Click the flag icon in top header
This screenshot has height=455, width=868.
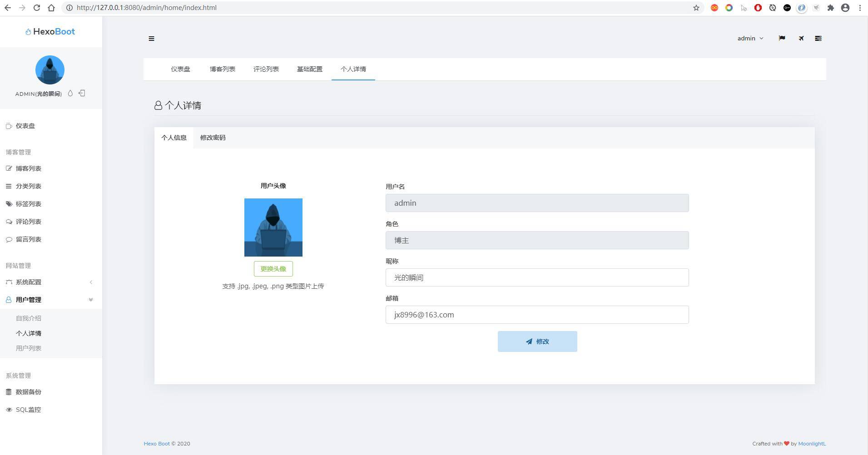click(782, 39)
